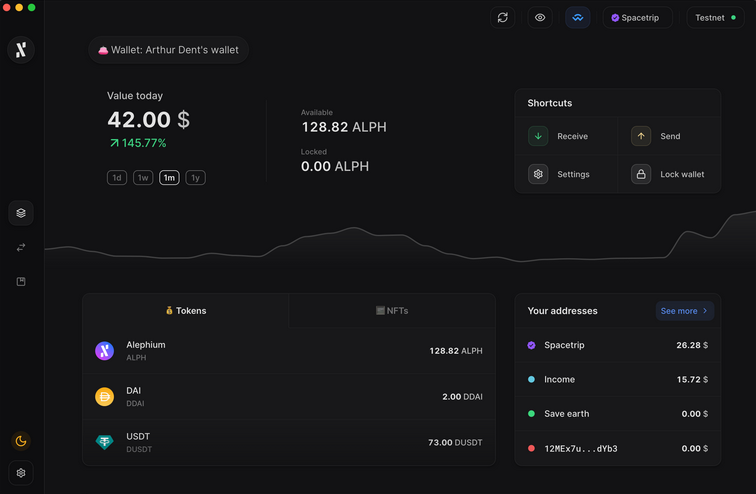This screenshot has height=494, width=756.
Task: Open the Settings shortcut
Action: pos(566,174)
